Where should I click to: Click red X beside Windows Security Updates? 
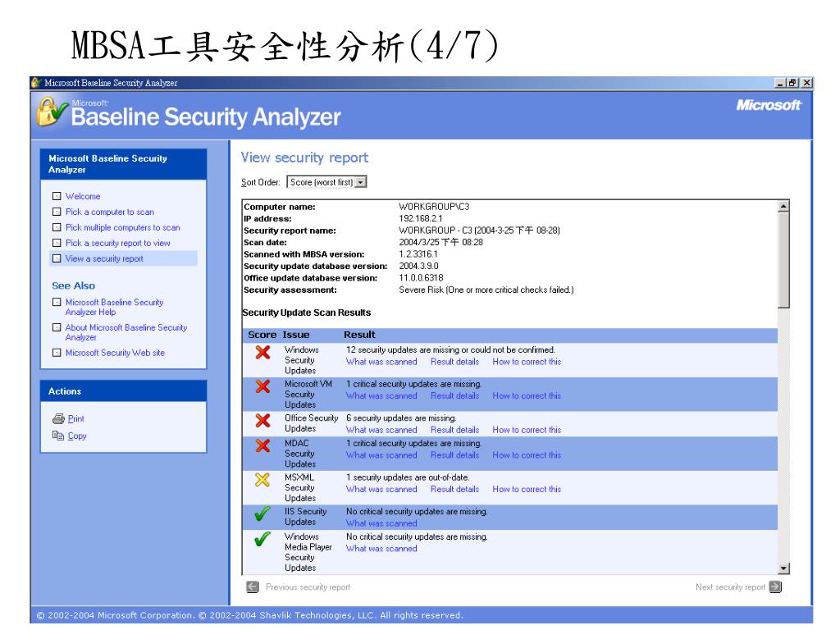coord(262,352)
